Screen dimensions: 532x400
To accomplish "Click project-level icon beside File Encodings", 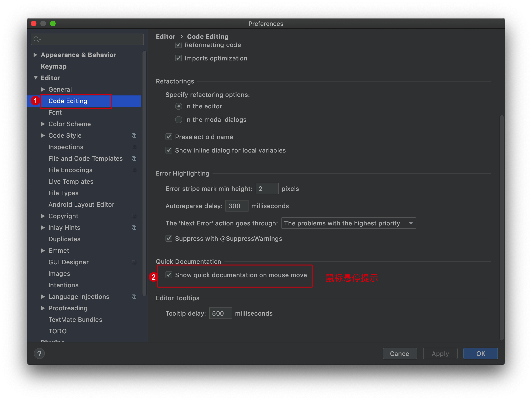I will tap(134, 170).
